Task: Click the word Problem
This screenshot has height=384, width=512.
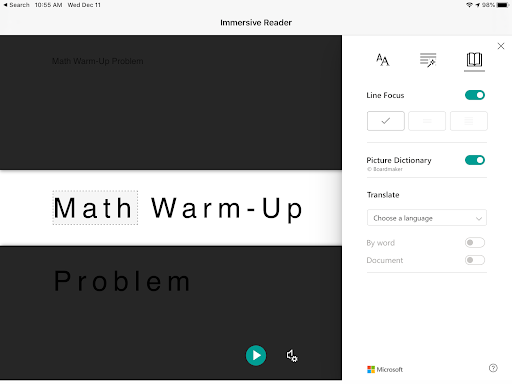Action: coord(122,281)
